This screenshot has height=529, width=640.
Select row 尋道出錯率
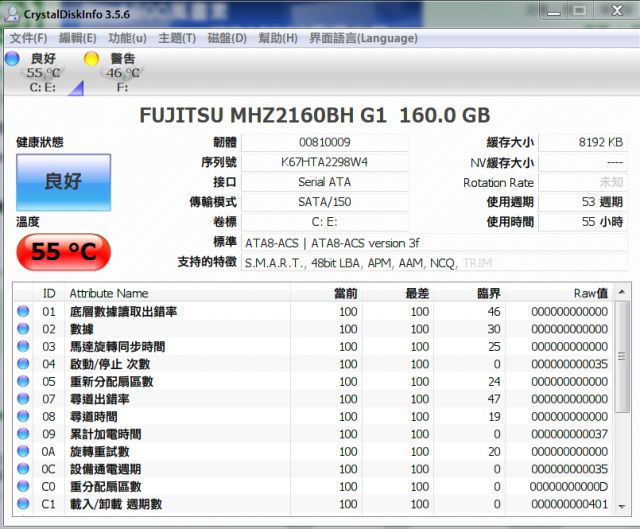tap(313, 399)
